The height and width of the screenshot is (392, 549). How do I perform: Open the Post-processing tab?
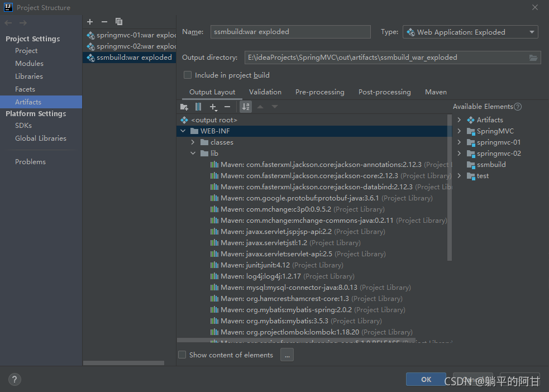[384, 92]
